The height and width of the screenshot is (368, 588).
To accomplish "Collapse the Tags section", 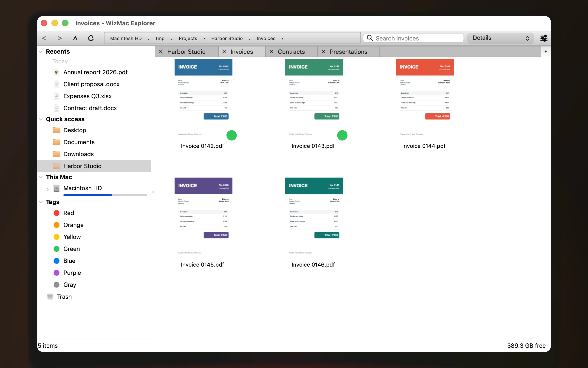I will (41, 202).
